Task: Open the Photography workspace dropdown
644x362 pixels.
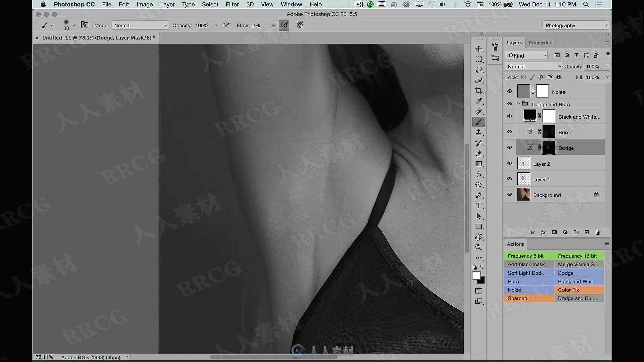Action: click(x=576, y=25)
